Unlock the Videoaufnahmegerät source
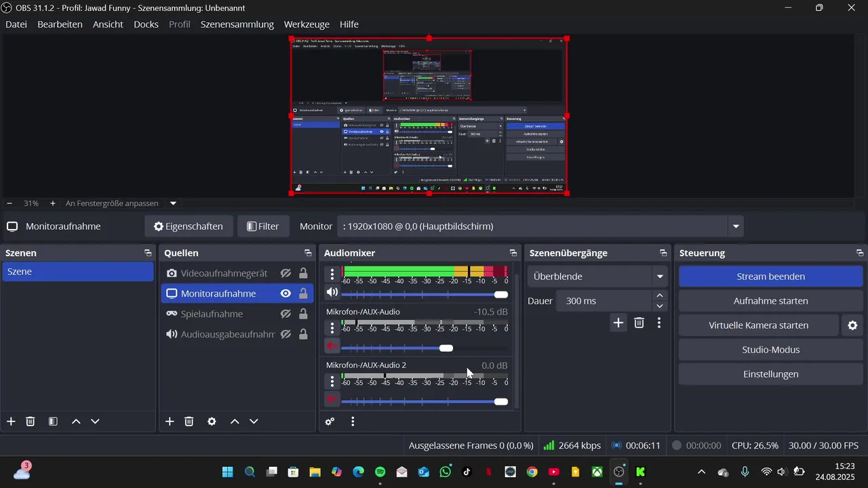 (x=303, y=273)
